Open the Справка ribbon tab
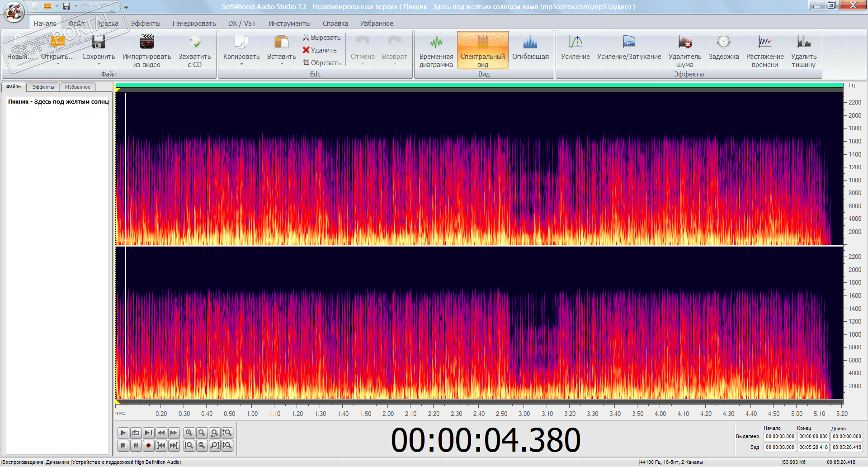The width and height of the screenshot is (868, 467). click(335, 24)
